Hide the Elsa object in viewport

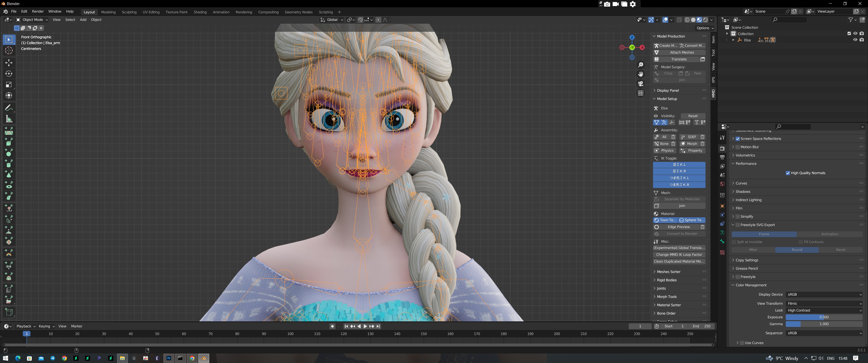pyautogui.click(x=855, y=40)
